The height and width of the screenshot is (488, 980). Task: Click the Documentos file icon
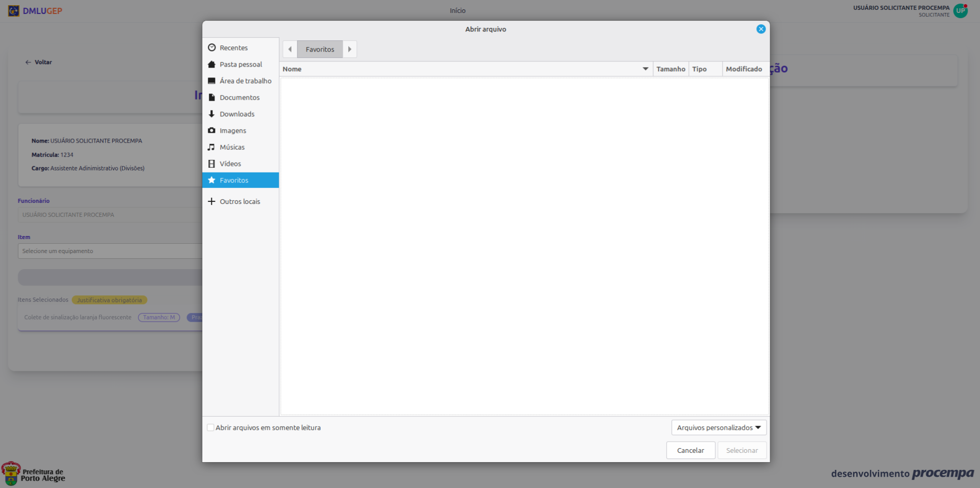[x=211, y=98]
